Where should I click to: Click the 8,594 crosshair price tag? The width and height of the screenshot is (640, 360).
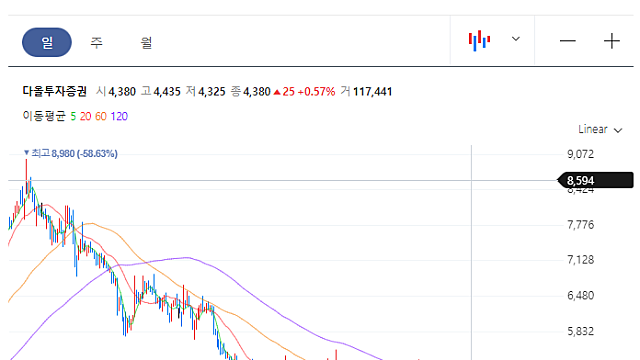point(596,180)
